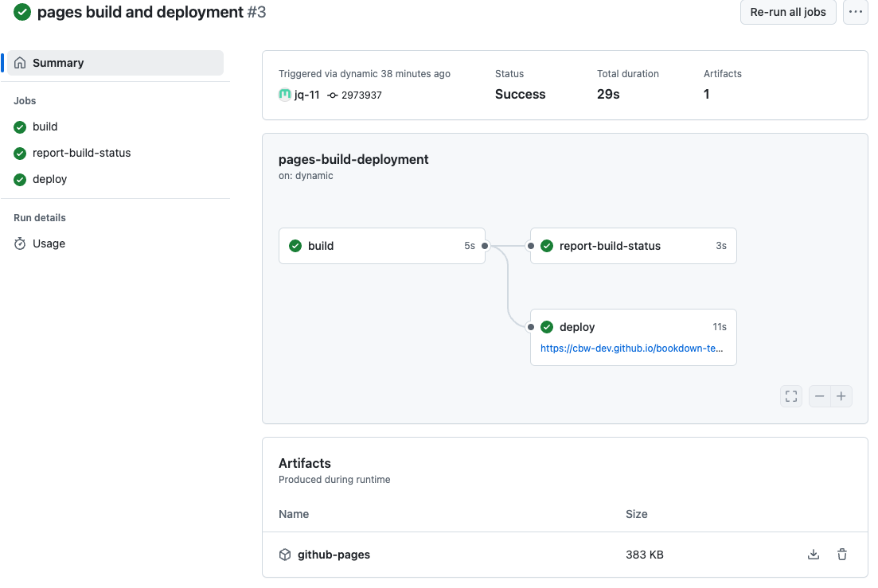Open the deploy job from the sidebar
The image size is (878, 588).
point(49,179)
